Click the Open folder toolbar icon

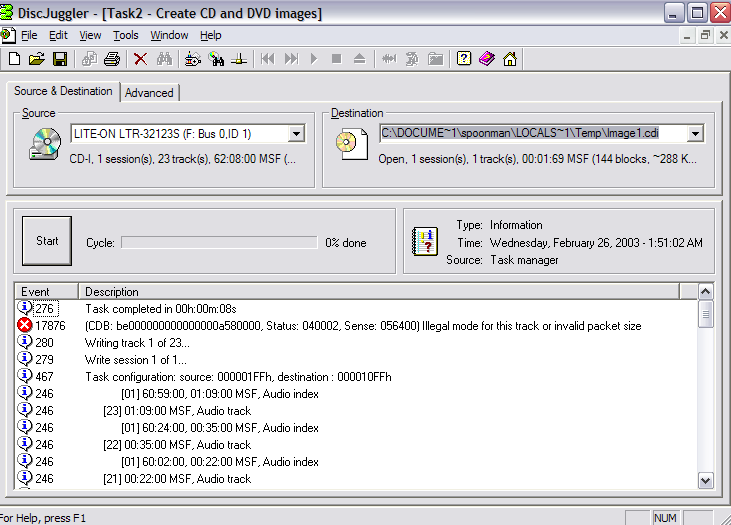tap(37, 59)
